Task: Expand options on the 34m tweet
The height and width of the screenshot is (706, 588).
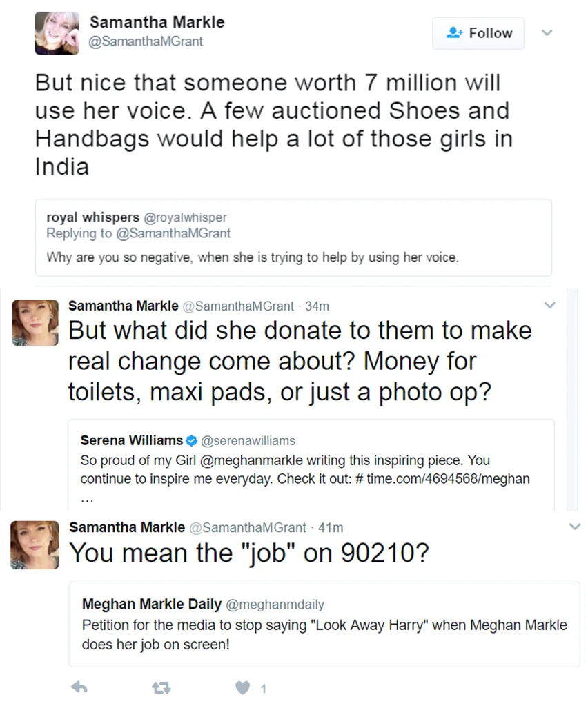Action: tap(550, 305)
